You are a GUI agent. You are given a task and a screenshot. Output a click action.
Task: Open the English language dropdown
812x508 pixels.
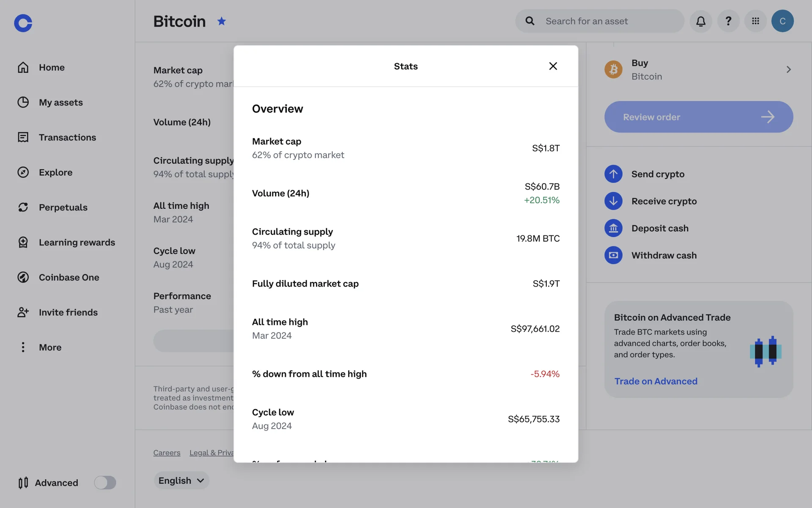(x=181, y=480)
